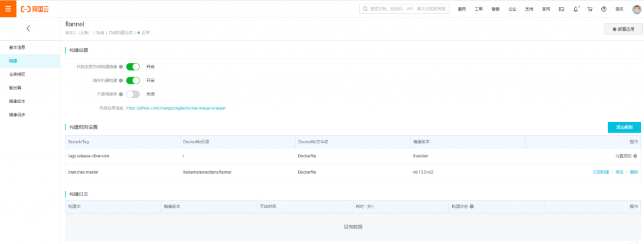Enable the 不使用缓存 switch
Image resolution: width=644 pixels, height=244 pixels.
click(133, 94)
